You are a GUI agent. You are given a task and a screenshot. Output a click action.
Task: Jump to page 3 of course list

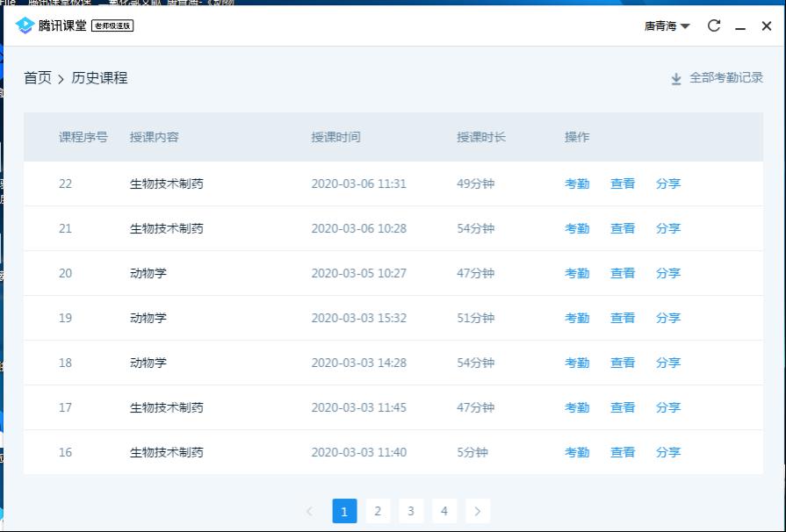pos(410,511)
